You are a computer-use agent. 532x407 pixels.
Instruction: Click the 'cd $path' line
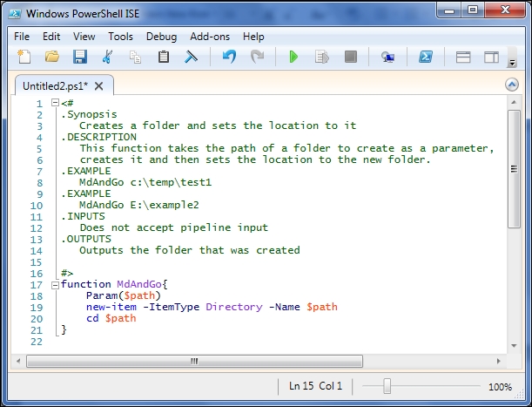111,318
